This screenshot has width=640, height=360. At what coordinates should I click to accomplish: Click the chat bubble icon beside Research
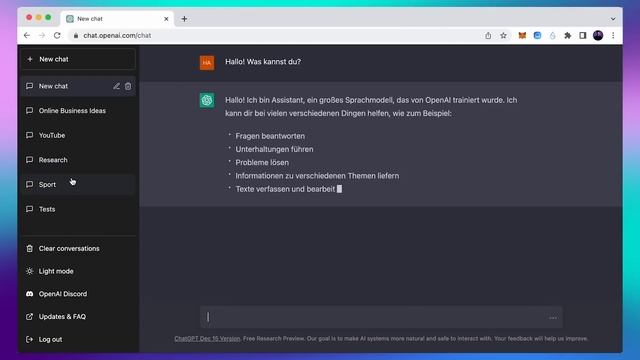(x=29, y=160)
